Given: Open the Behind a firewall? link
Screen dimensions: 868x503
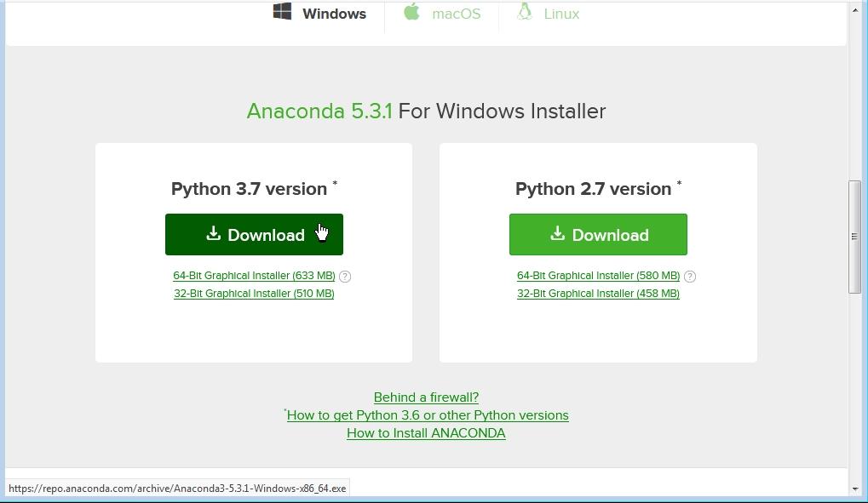Looking at the screenshot, I should [x=426, y=397].
